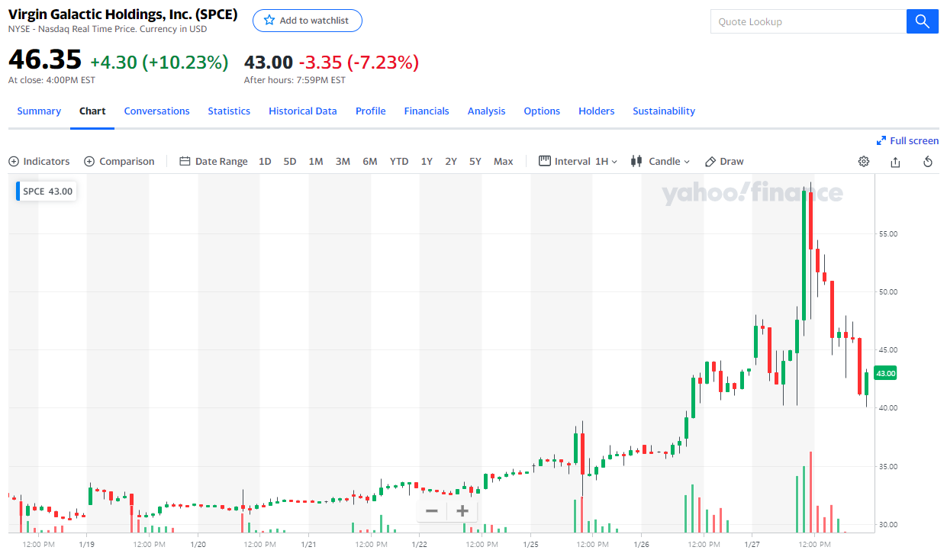Screen dimensions: 947x560
Task: Select the 1M range
Action: [x=316, y=162]
